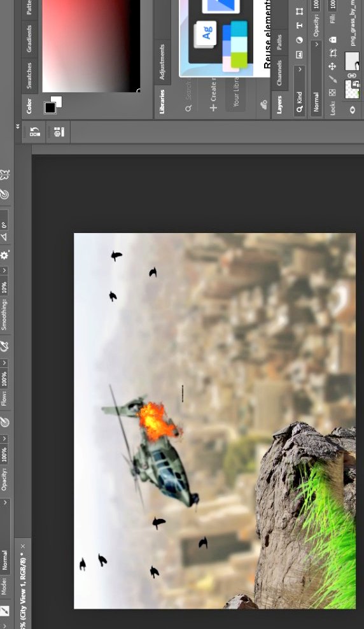Filter layers by adjustment layers icon

coord(300,40)
